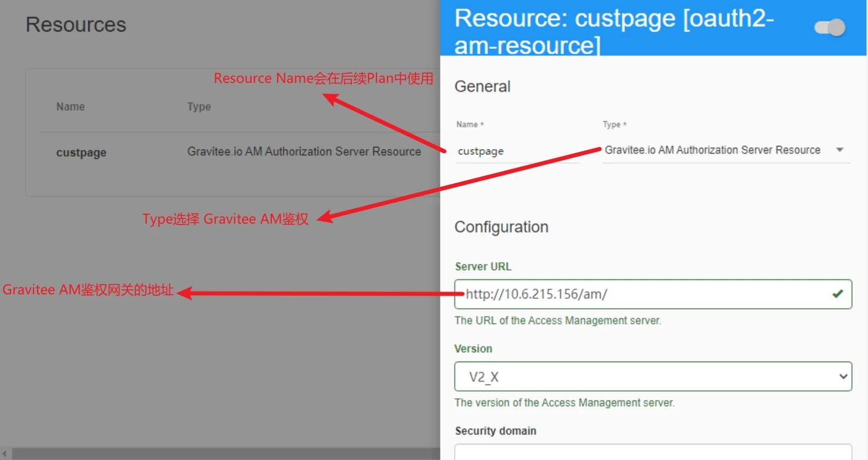Click the green checkmark in Server URL field

(x=838, y=293)
